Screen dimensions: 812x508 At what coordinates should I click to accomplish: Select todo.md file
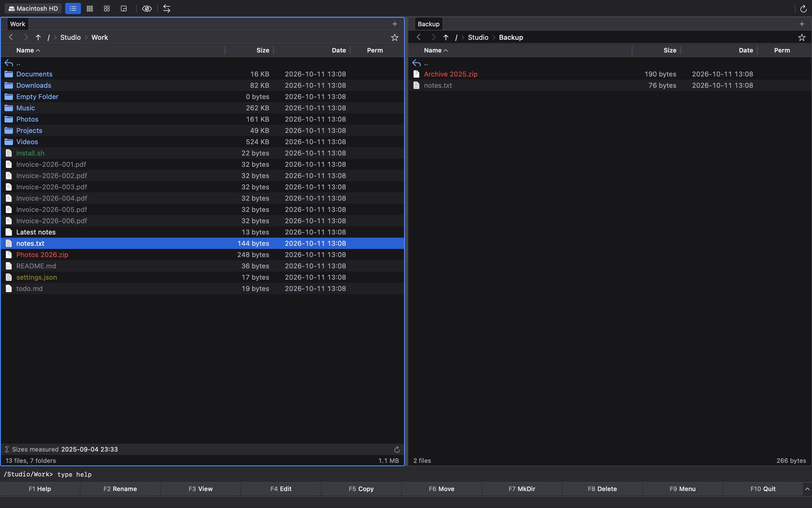[x=202, y=289]
